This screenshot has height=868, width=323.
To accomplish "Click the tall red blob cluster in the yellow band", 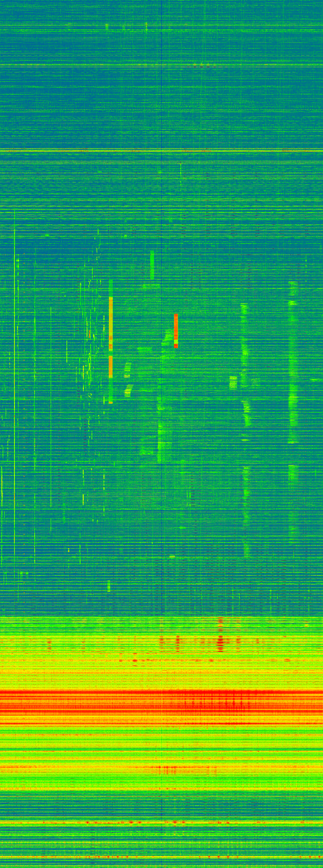I will (220, 634).
